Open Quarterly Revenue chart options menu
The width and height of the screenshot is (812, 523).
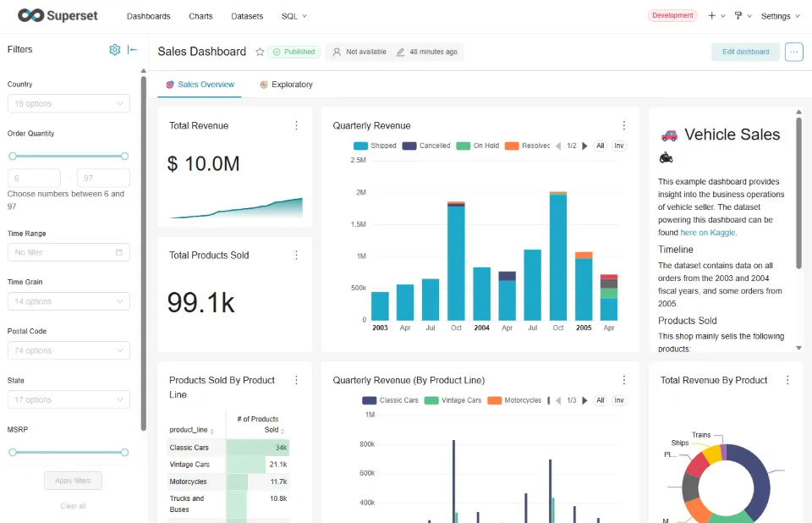tap(624, 125)
